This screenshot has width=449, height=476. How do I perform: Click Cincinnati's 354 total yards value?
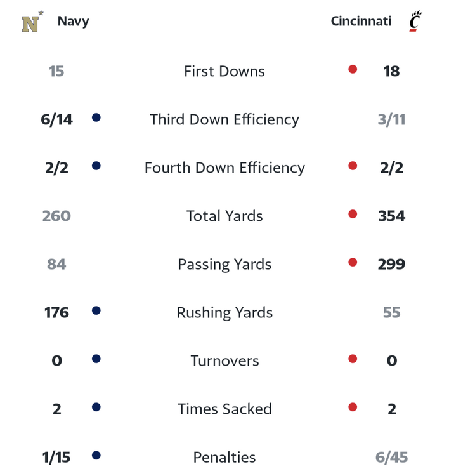tap(391, 216)
